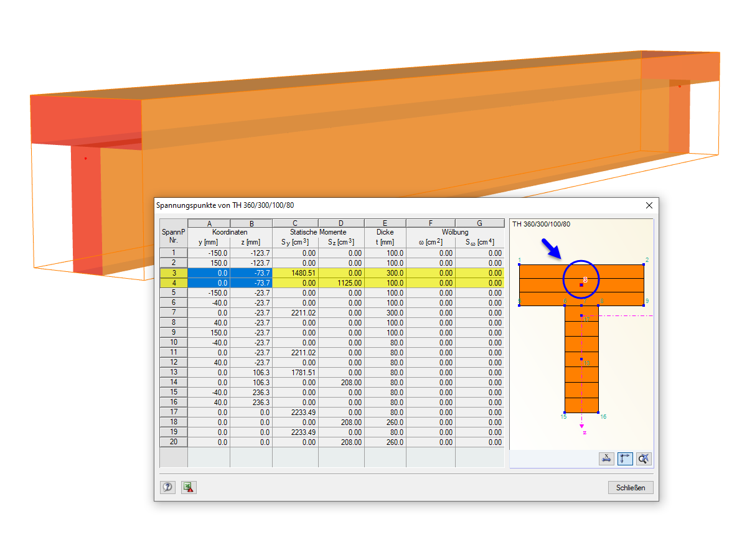The height and width of the screenshot is (560, 747).
Task: Toggle principal axes display icon
Action: (625, 459)
